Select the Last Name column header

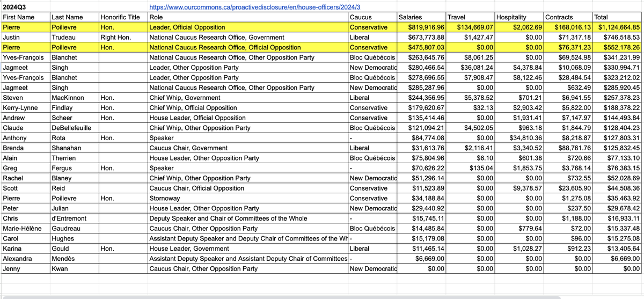click(x=74, y=17)
